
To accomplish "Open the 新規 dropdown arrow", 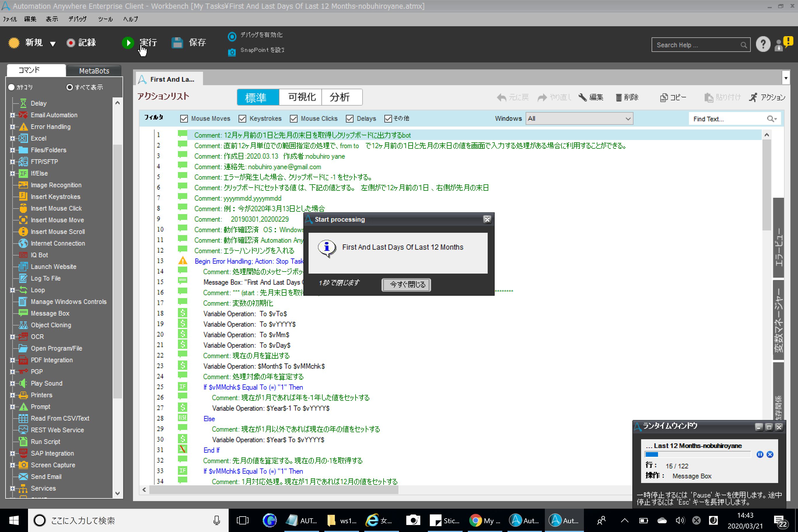I will tap(52, 44).
